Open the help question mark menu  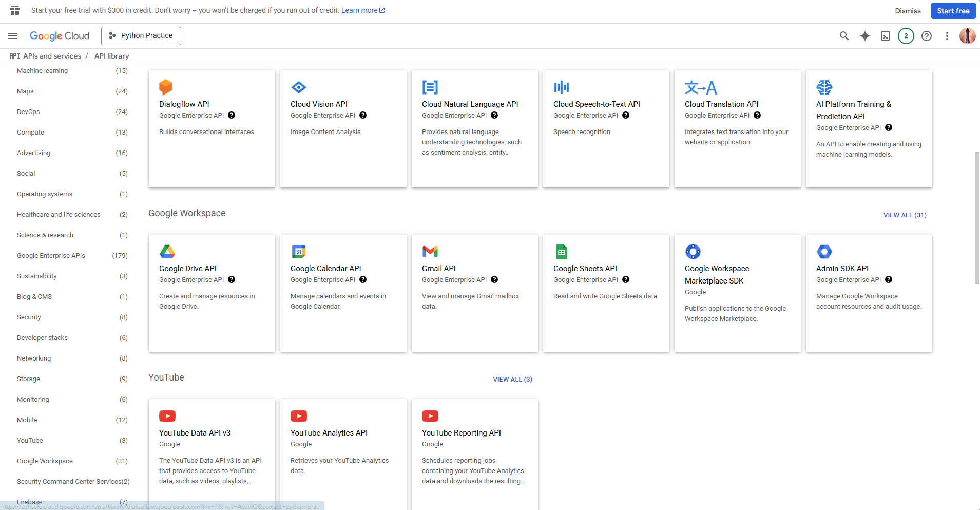click(x=927, y=36)
